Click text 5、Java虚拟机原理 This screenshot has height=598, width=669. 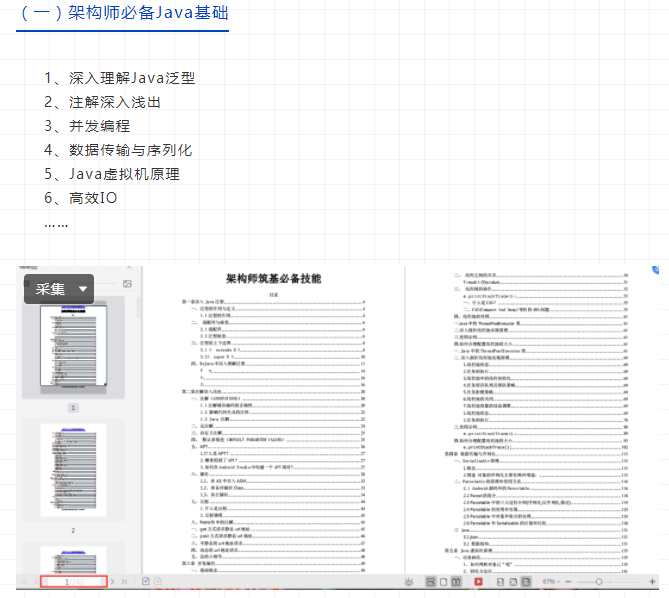[112, 174]
